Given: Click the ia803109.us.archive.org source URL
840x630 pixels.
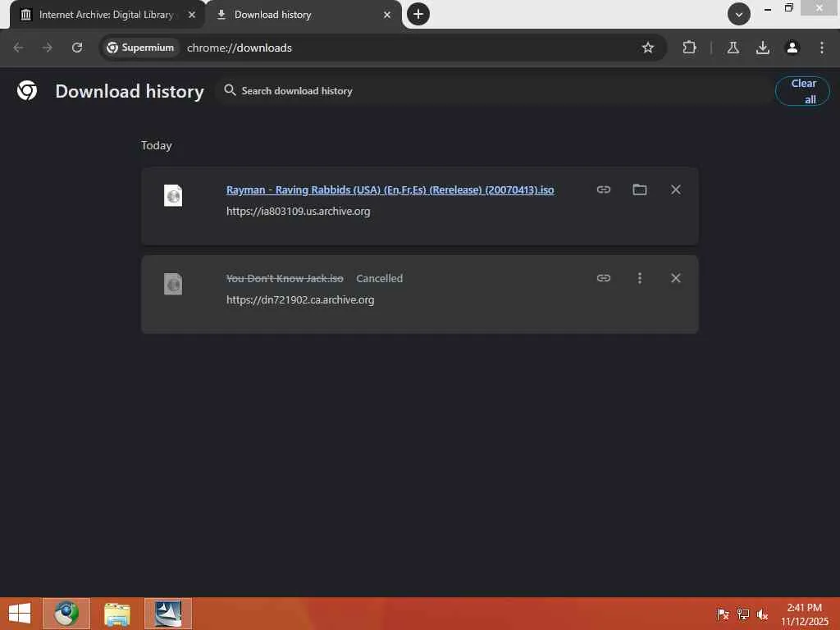Looking at the screenshot, I should pyautogui.click(x=298, y=211).
